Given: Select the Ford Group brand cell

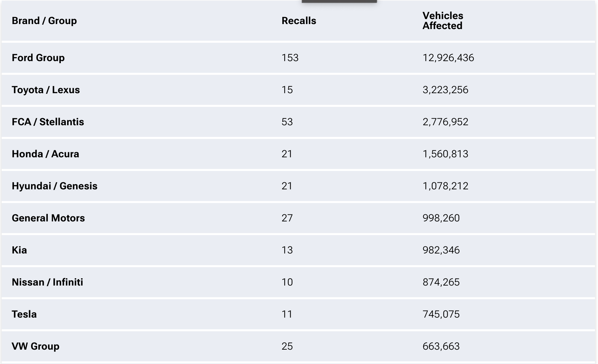Looking at the screenshot, I should tap(38, 58).
